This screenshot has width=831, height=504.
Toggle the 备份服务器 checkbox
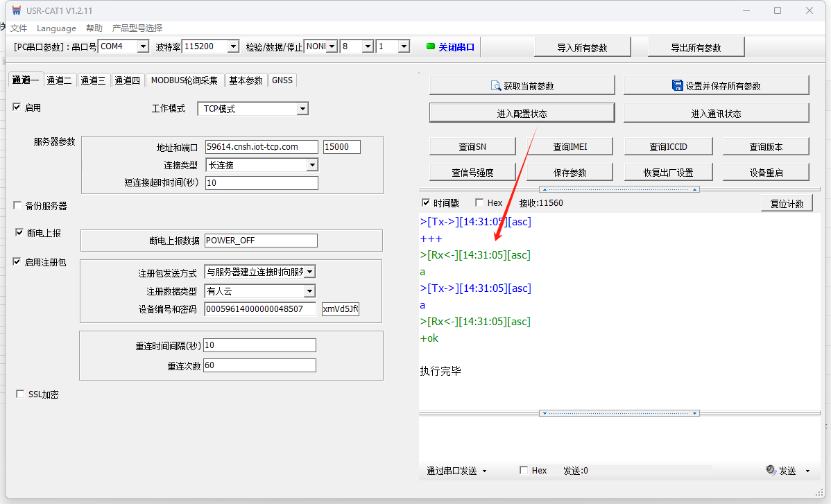pos(18,206)
